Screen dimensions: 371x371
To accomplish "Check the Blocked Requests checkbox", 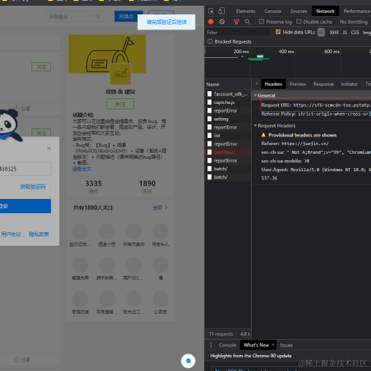I will click(x=210, y=42).
